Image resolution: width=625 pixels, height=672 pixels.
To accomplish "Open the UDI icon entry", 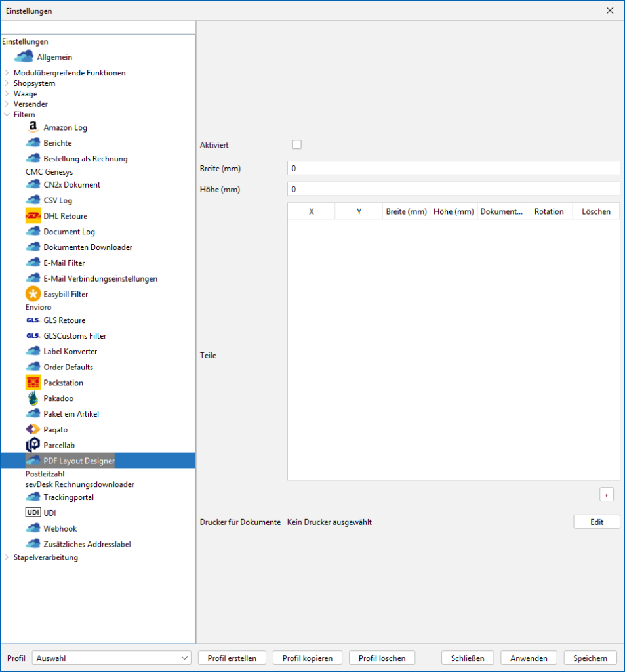I will click(33, 513).
